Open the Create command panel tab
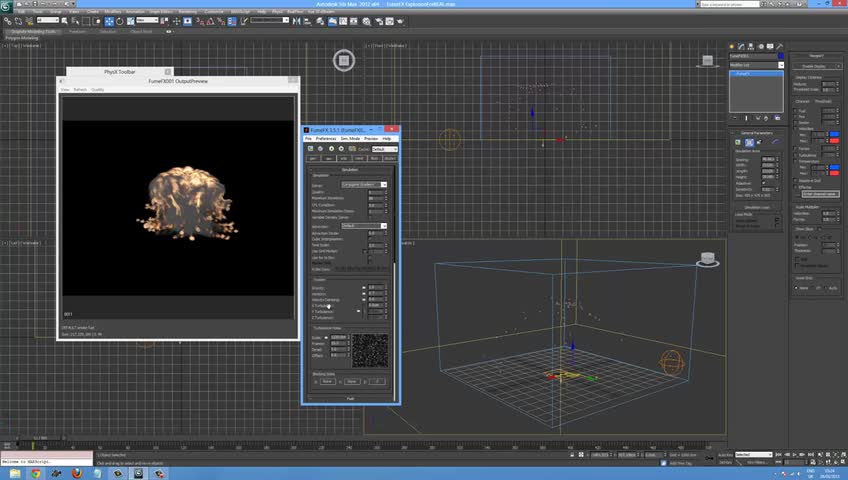Viewport: 848px width, 480px height. (732, 46)
